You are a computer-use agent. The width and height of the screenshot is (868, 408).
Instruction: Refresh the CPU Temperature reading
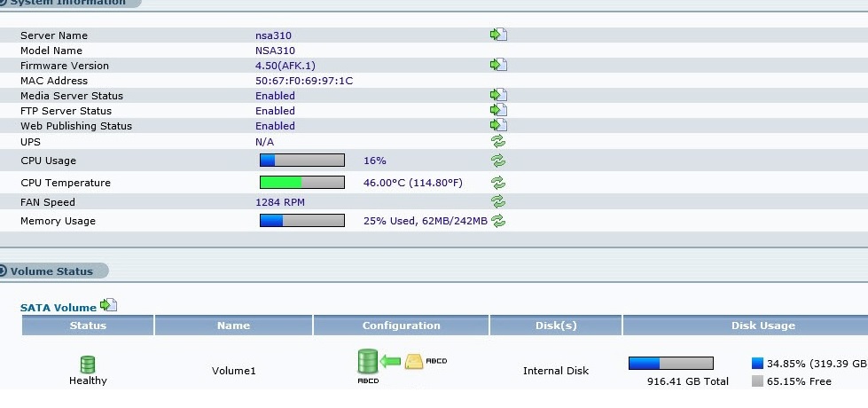(x=498, y=183)
